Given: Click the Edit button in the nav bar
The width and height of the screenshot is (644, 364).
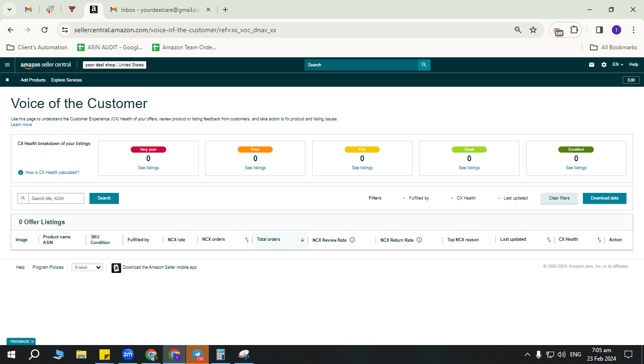Looking at the screenshot, I should point(631,80).
